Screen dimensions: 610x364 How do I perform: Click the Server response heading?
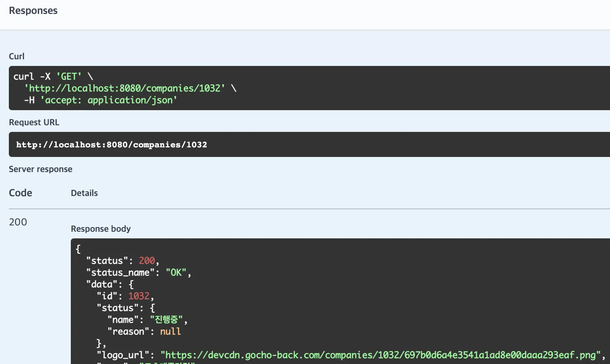pos(41,169)
